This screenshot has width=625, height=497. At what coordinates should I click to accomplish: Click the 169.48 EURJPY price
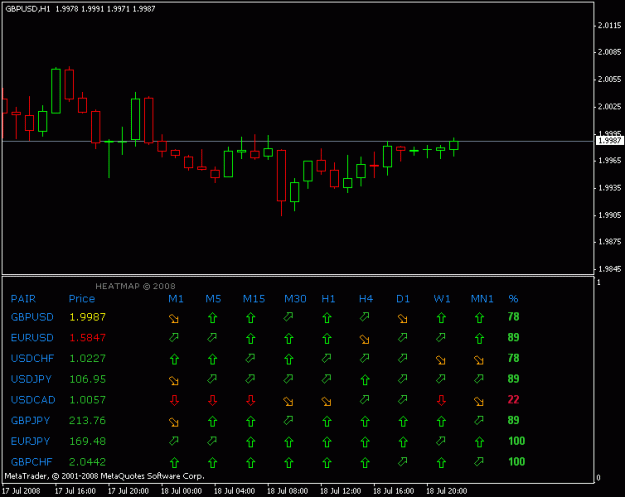tap(87, 442)
